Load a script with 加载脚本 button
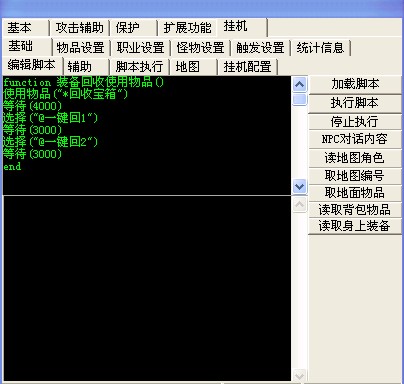 [355, 84]
